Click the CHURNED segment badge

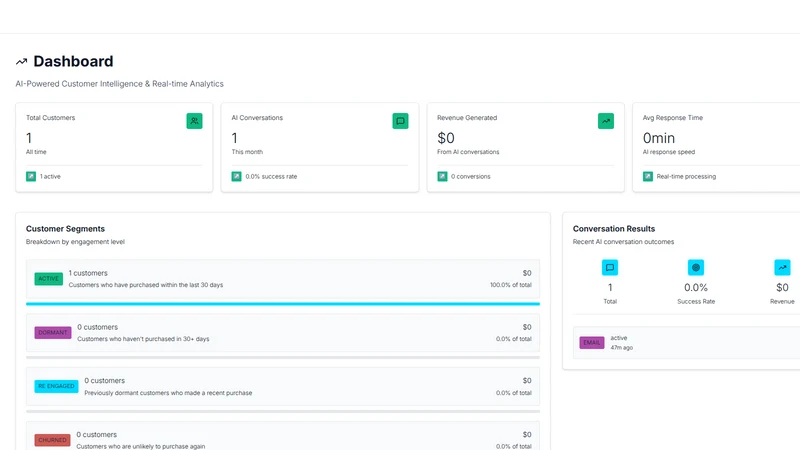[52, 440]
